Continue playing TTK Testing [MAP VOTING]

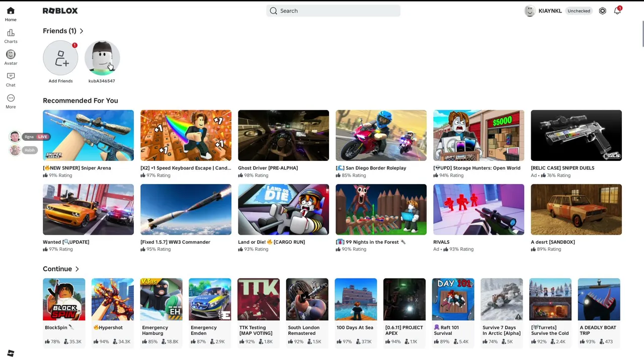(x=259, y=299)
